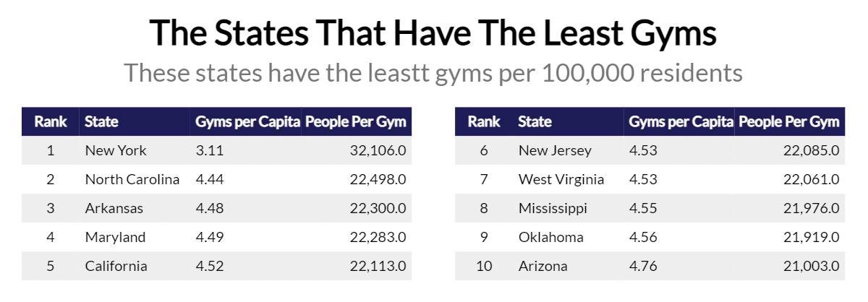The width and height of the screenshot is (868, 302).
Task: Click Gyms per Capita header above 3.11
Action: coord(247,122)
